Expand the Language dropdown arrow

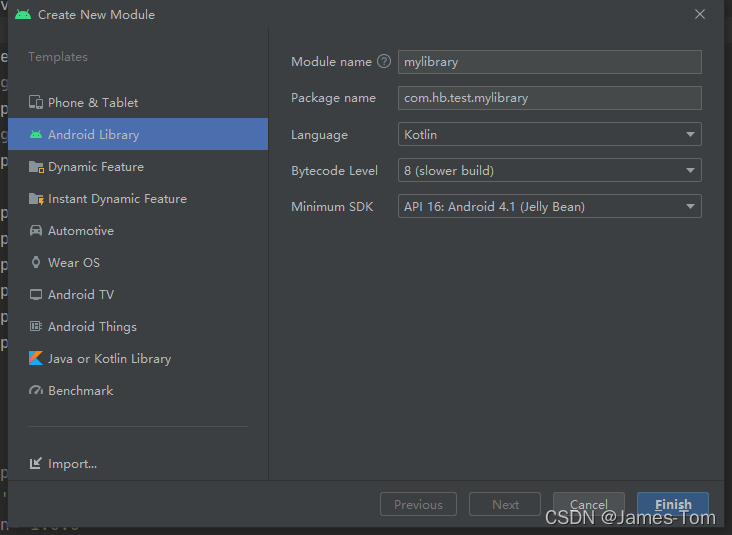point(690,134)
